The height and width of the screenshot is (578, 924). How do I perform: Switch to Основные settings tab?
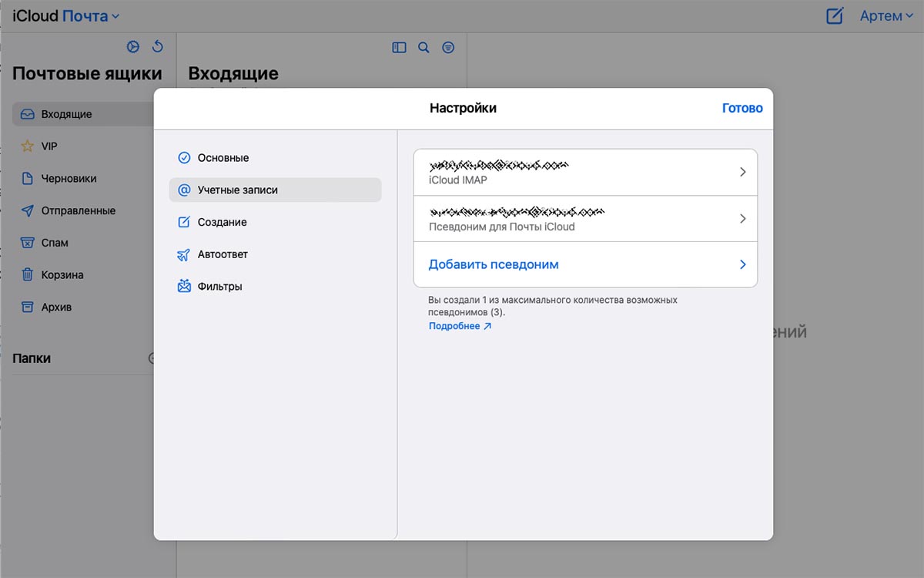pyautogui.click(x=223, y=158)
